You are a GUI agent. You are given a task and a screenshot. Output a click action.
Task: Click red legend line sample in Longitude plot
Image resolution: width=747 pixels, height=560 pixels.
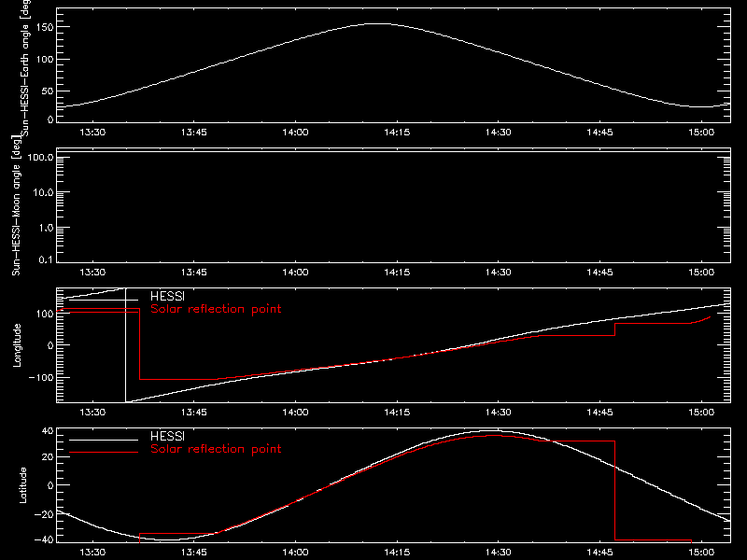(x=104, y=313)
